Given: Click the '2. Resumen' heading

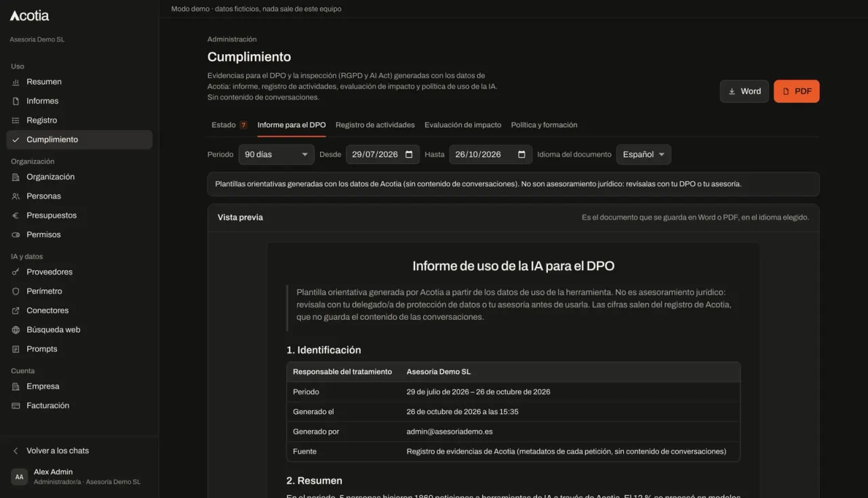Looking at the screenshot, I should pyautogui.click(x=314, y=481).
